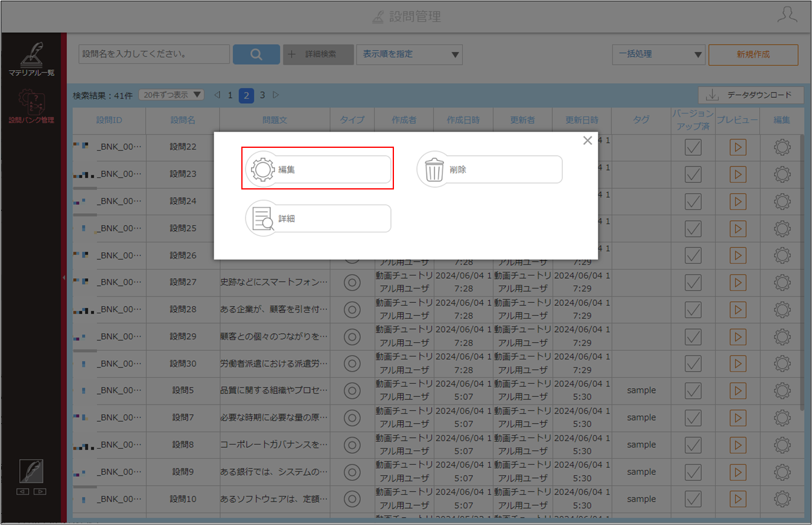812x525 pixels.
Task: Click the preview play icon for 設問27
Action: 738,282
